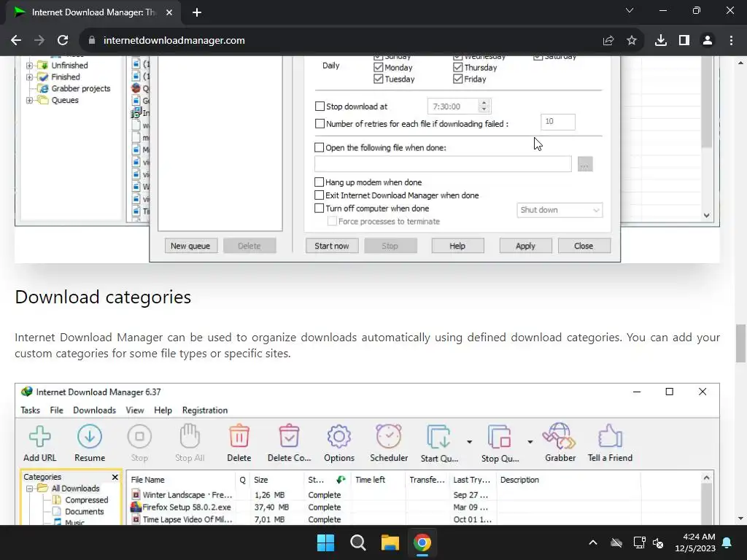This screenshot has height=560, width=747.
Task: Click the Start Queue icon
Action: (438, 436)
